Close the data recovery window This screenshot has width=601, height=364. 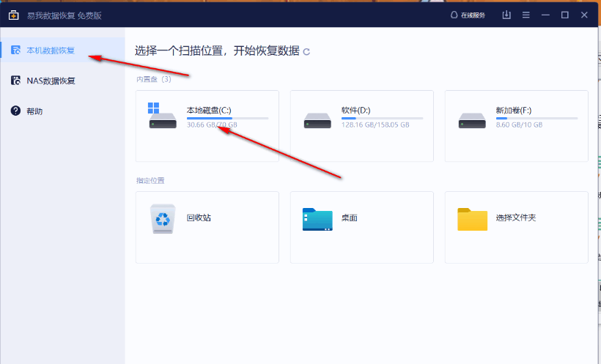click(584, 15)
